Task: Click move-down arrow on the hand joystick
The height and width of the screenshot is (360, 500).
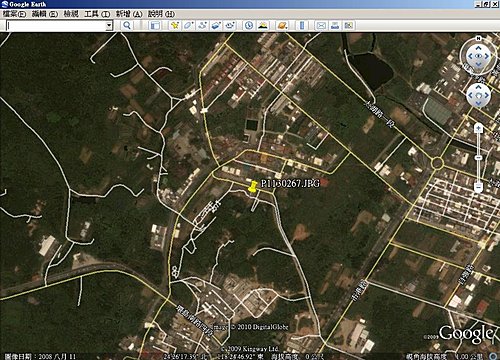Action: [478, 103]
